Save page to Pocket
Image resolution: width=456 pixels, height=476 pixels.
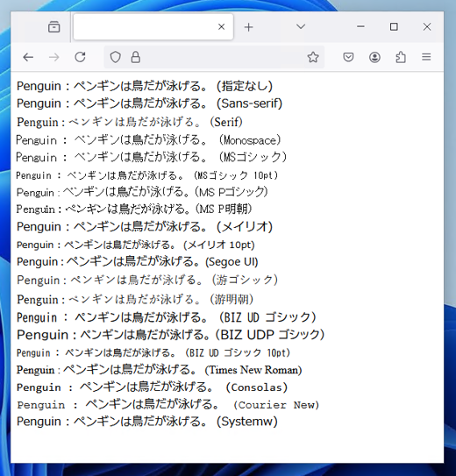348,57
